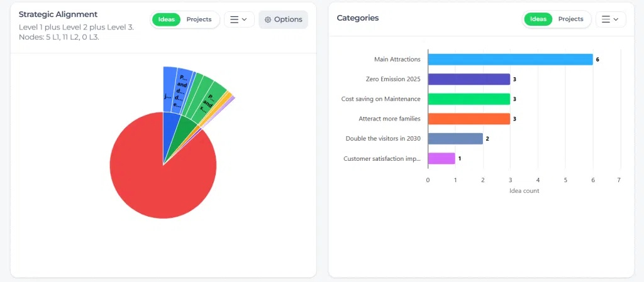Click the Cost saving on Maintenance green bar
644x282 pixels.
tap(469, 99)
